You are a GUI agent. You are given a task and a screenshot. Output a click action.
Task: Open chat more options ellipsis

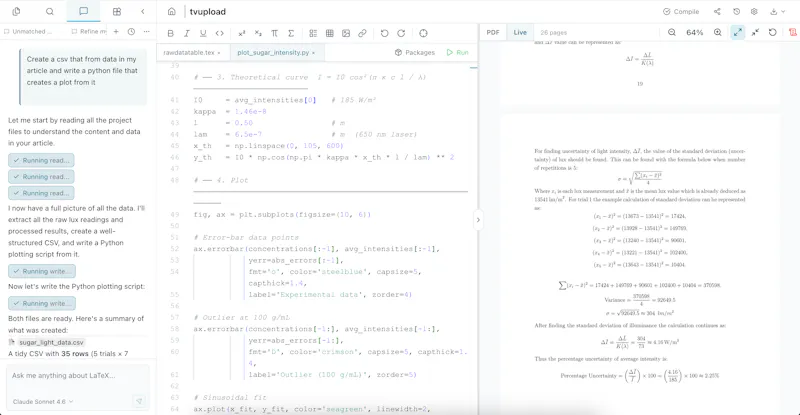(146, 32)
